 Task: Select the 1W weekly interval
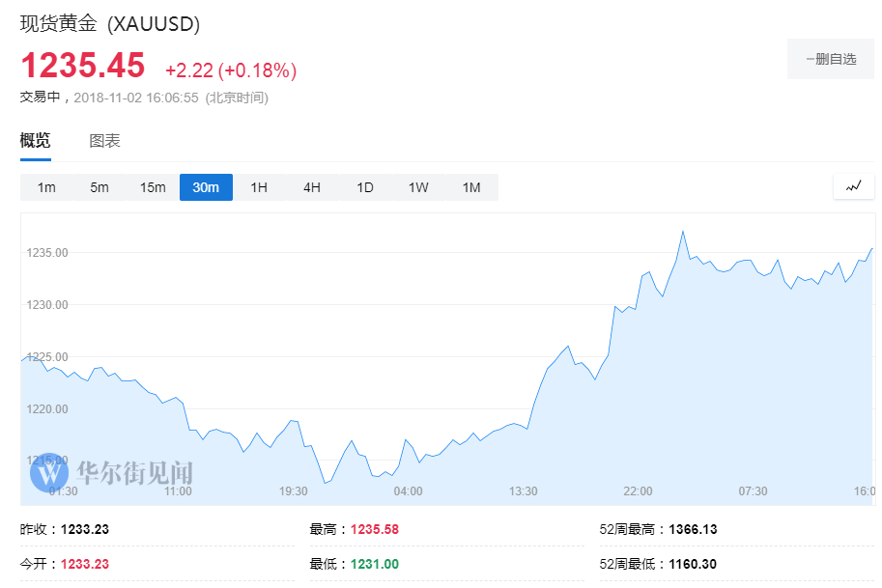click(x=418, y=187)
